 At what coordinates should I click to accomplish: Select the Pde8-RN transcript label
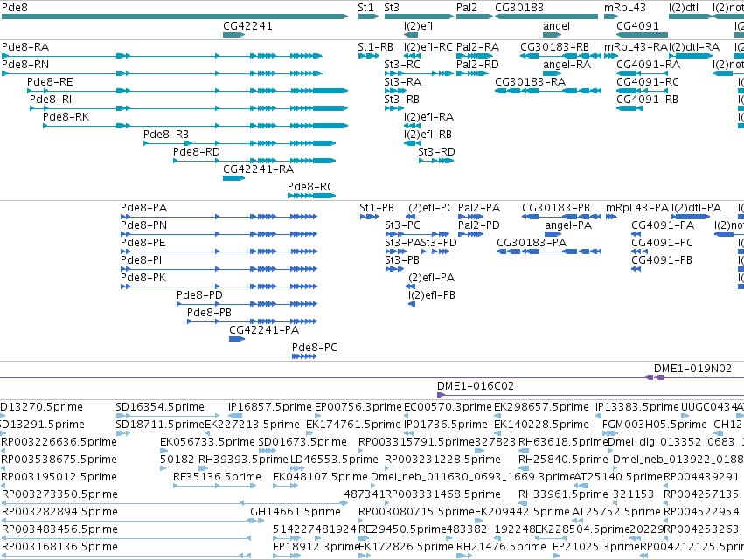(x=25, y=65)
